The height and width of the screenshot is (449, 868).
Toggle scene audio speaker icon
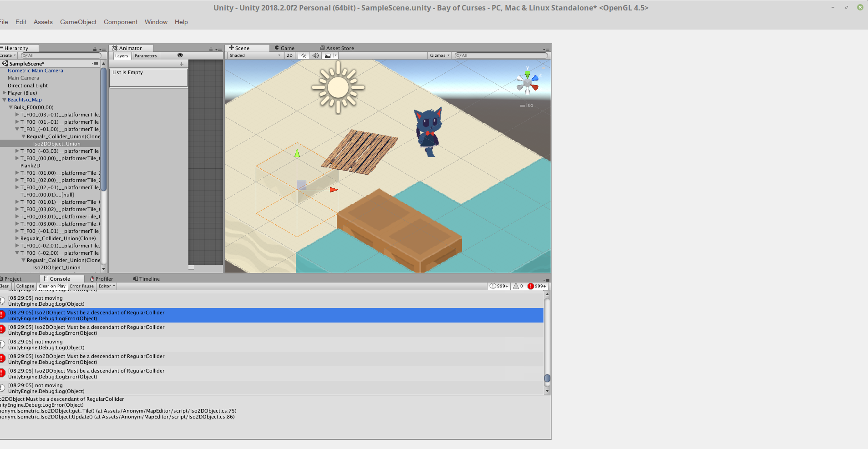315,55
